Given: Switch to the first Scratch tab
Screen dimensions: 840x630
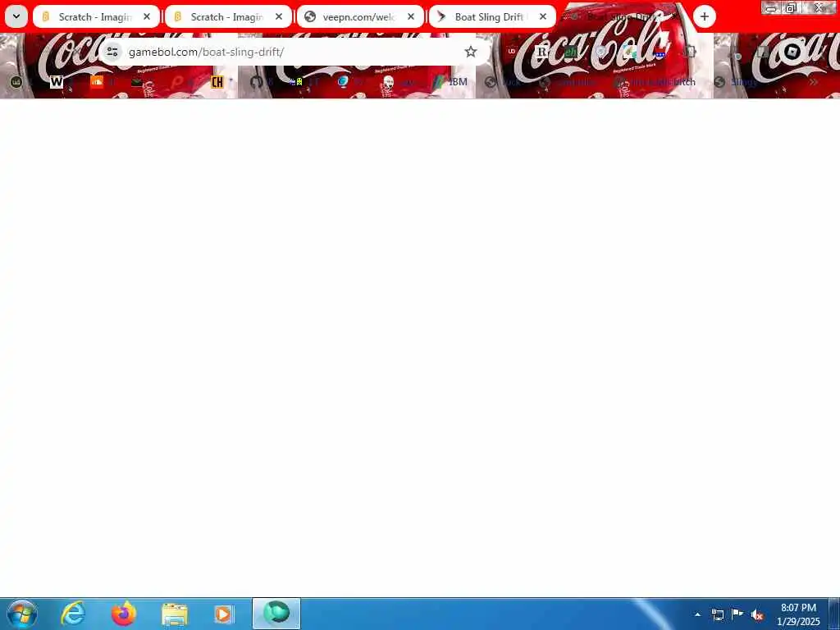Looking at the screenshot, I should [x=97, y=16].
